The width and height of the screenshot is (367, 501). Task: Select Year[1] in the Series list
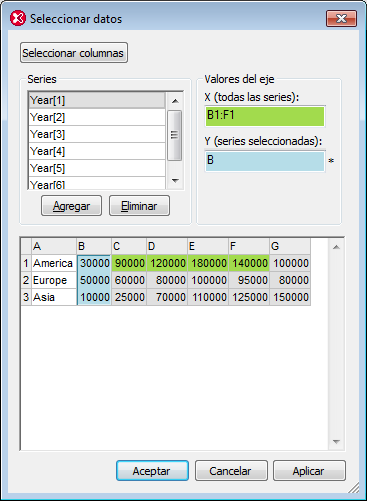pos(97,100)
